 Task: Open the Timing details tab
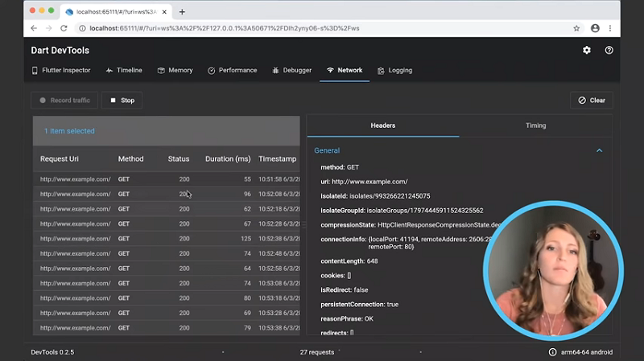(x=535, y=125)
